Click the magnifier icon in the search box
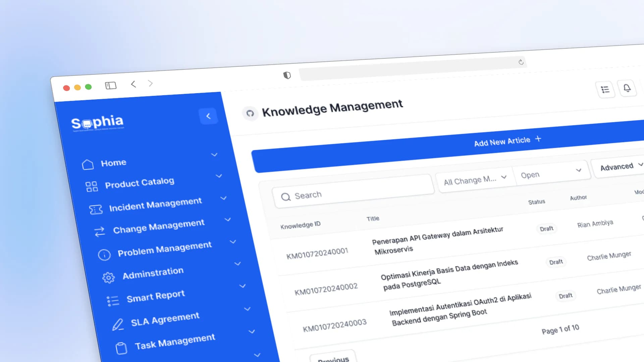Image resolution: width=644 pixels, height=362 pixels. 285,197
